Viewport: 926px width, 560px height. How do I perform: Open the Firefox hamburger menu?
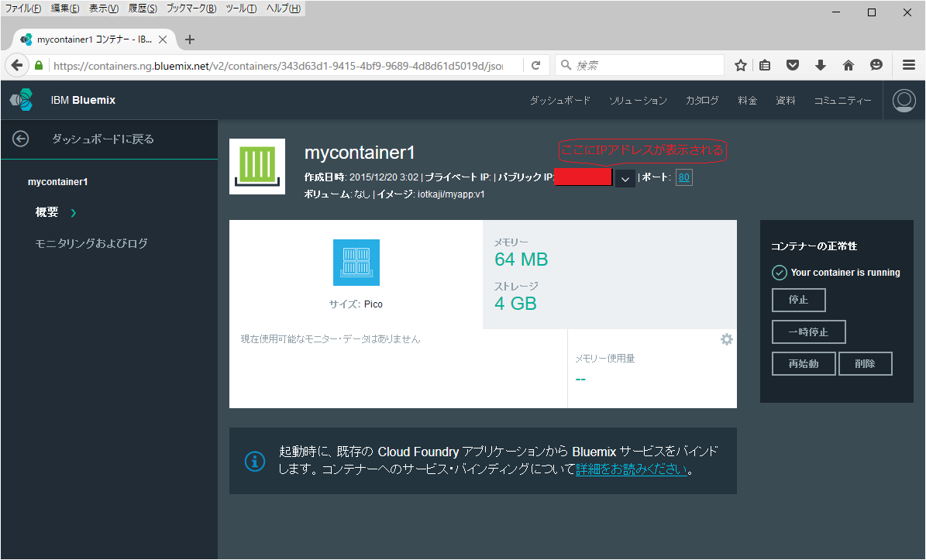pyautogui.click(x=909, y=66)
